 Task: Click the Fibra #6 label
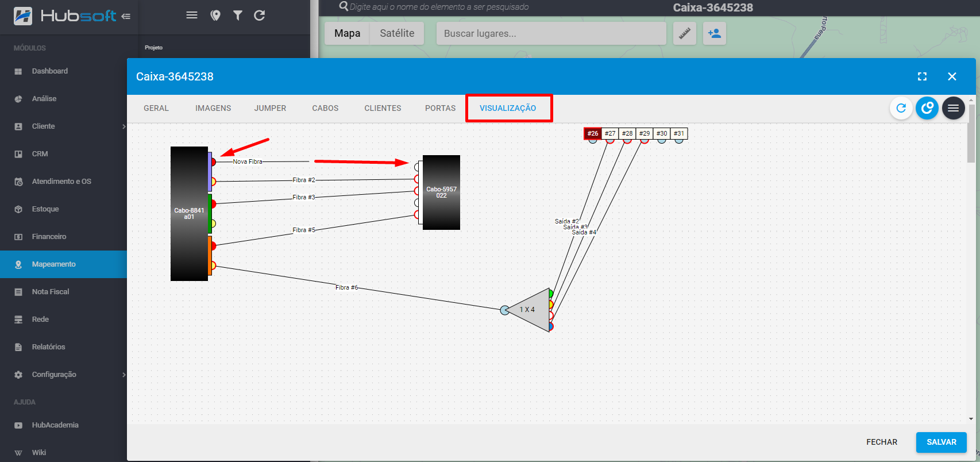(346, 287)
